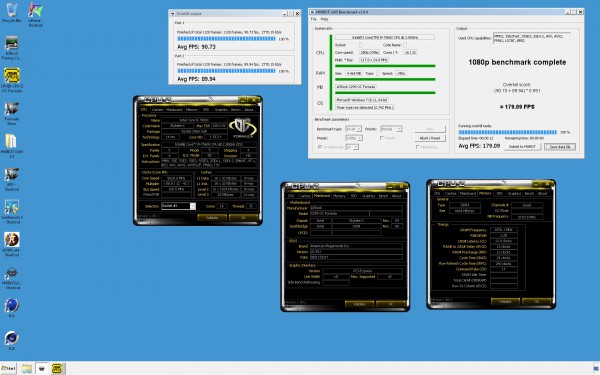This screenshot has width=600, height=375.
Task: Open the File menu in HWBOT x265 Benchmark
Action: pyautogui.click(x=313, y=19)
